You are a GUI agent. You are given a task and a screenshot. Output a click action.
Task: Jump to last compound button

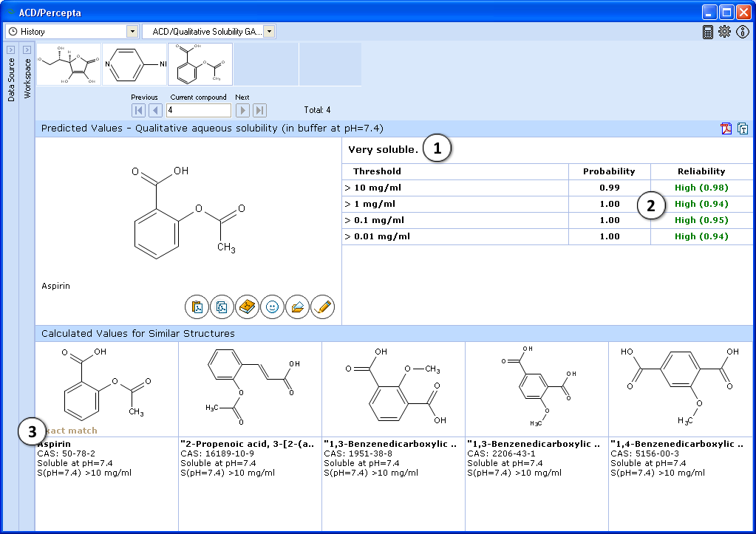260,110
